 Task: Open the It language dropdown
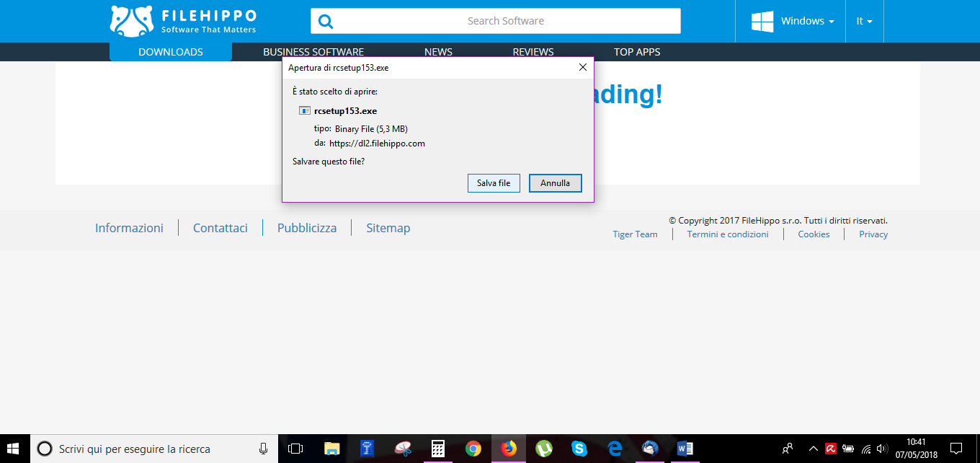coord(864,21)
